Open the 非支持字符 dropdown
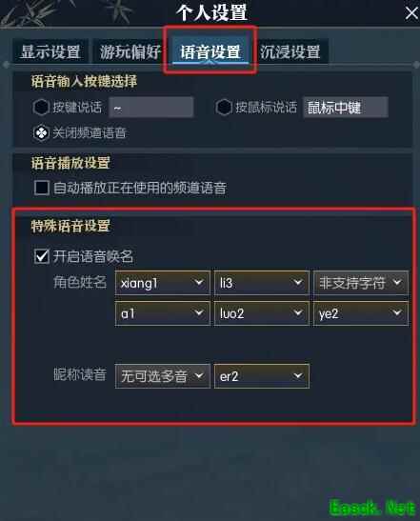Screen dimensions: 420x521 coord(361,283)
